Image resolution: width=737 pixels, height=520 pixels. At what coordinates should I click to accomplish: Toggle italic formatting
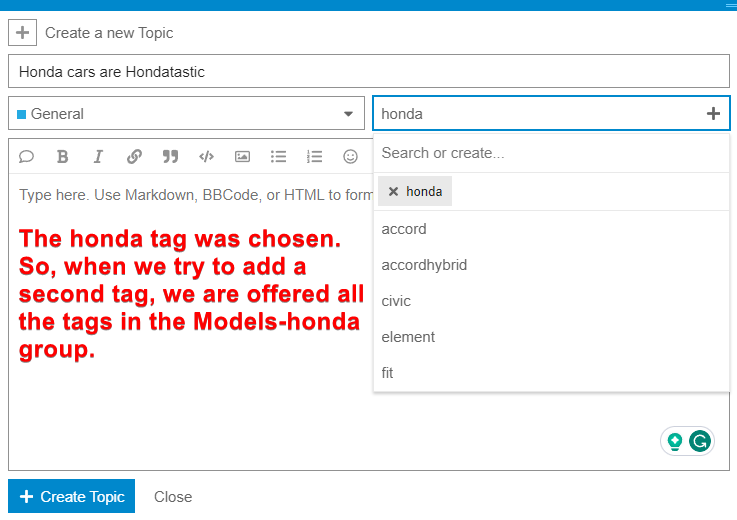pos(98,156)
